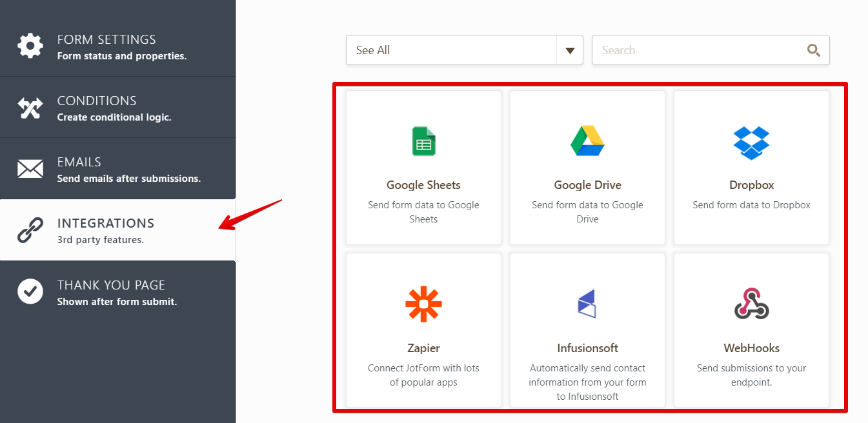868x423 pixels.
Task: Switch to the Conditions tab
Action: (118, 107)
